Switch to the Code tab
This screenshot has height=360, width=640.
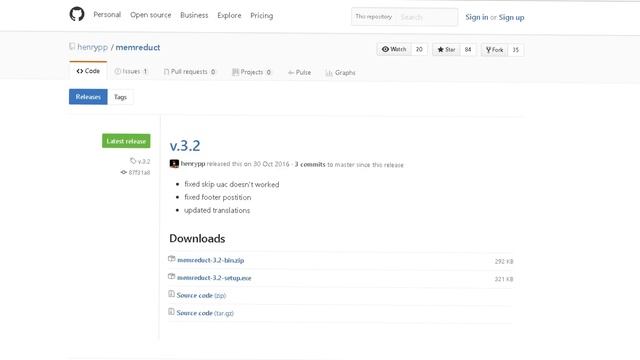click(88, 71)
